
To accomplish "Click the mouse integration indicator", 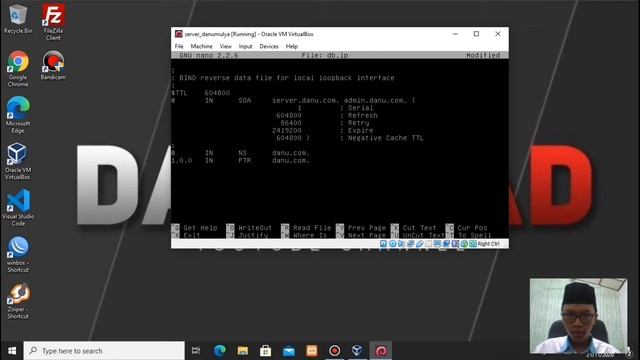I will (464, 244).
